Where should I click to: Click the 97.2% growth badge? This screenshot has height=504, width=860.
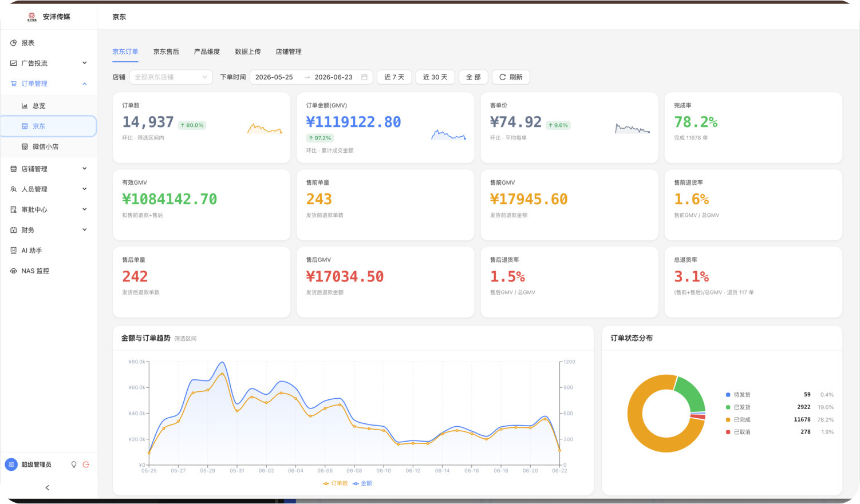point(320,138)
